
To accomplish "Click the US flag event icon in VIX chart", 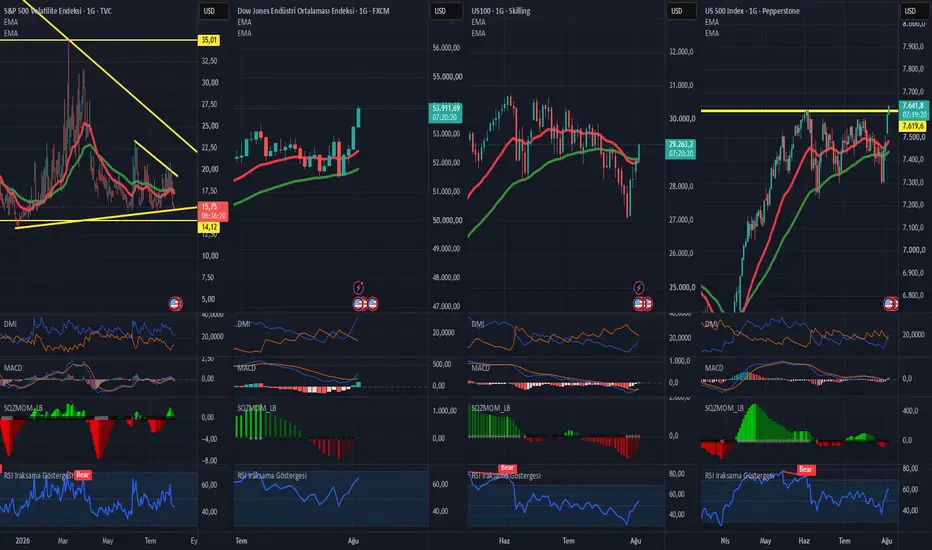I will pyautogui.click(x=175, y=304).
